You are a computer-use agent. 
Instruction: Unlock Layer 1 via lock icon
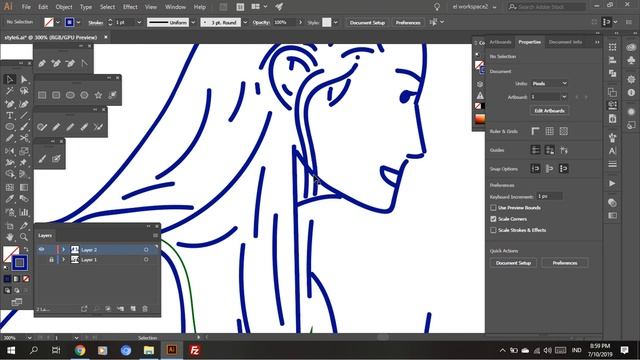51,260
